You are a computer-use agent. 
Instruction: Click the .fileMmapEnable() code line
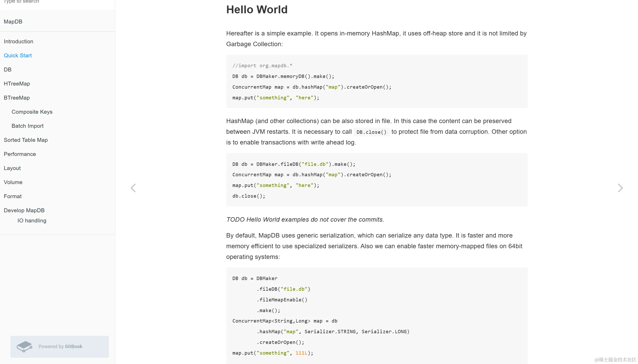click(x=282, y=300)
